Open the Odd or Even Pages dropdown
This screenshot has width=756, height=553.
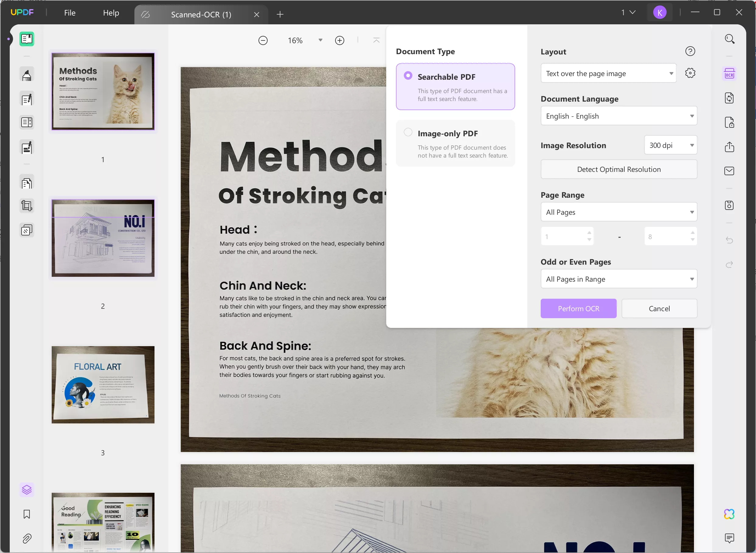coord(619,279)
